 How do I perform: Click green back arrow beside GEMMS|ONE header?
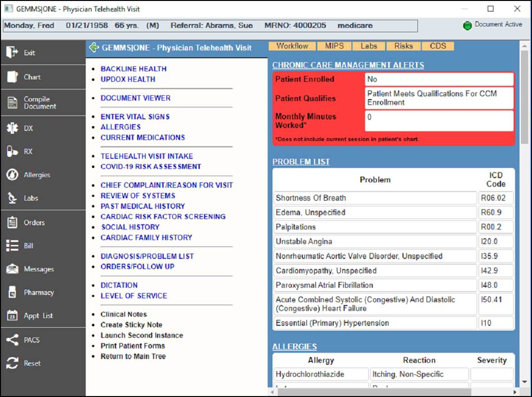(x=94, y=48)
